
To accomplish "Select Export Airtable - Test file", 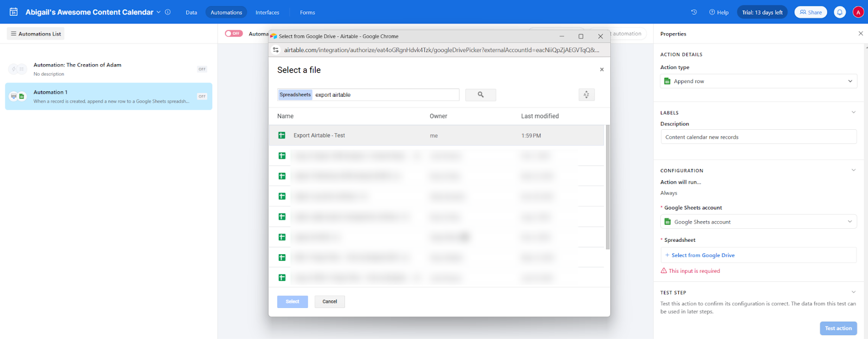I will point(437,135).
